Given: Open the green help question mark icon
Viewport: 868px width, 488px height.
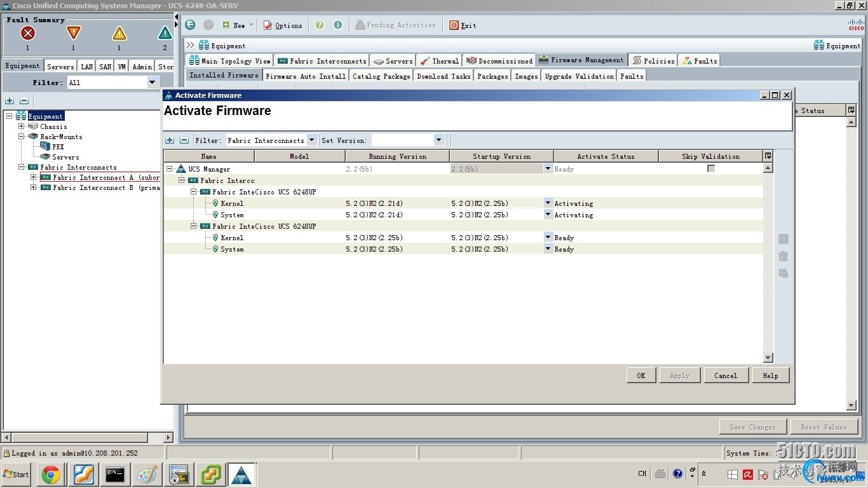Looking at the screenshot, I should tap(320, 25).
